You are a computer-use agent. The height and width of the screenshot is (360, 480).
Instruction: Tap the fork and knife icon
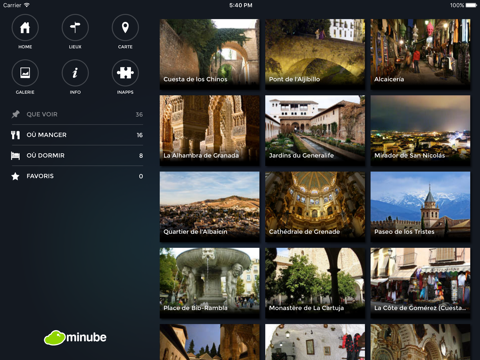click(15, 135)
